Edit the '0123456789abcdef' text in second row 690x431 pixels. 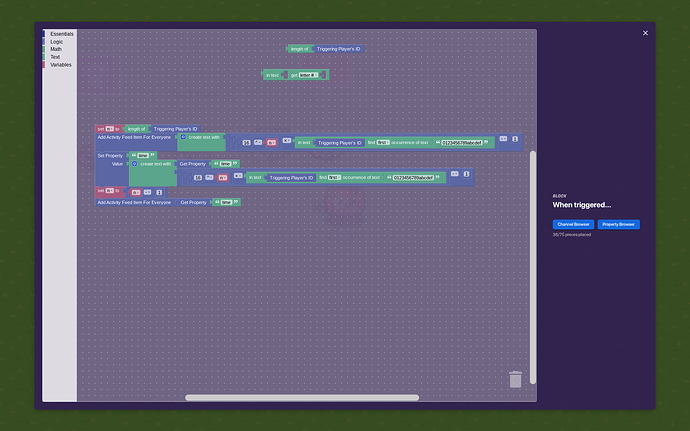[x=413, y=177]
